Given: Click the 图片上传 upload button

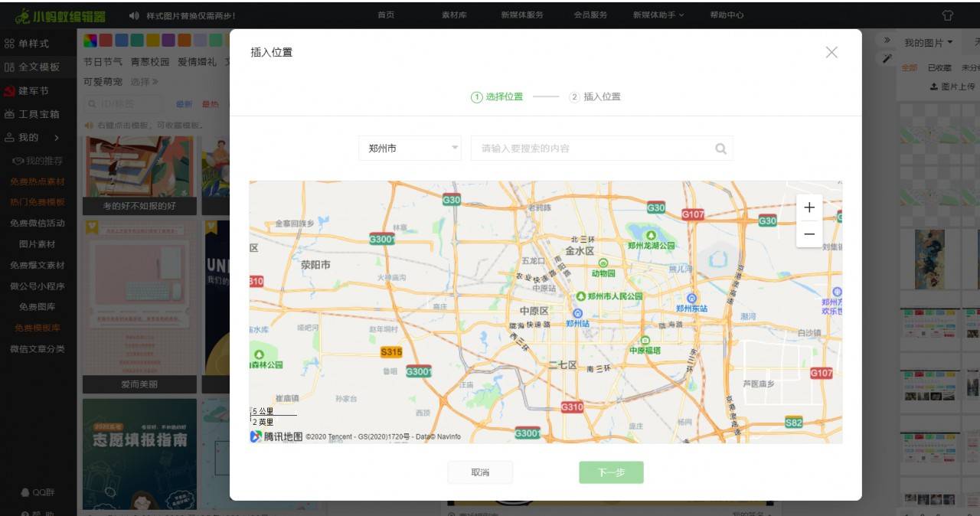Looking at the screenshot, I should click(952, 87).
